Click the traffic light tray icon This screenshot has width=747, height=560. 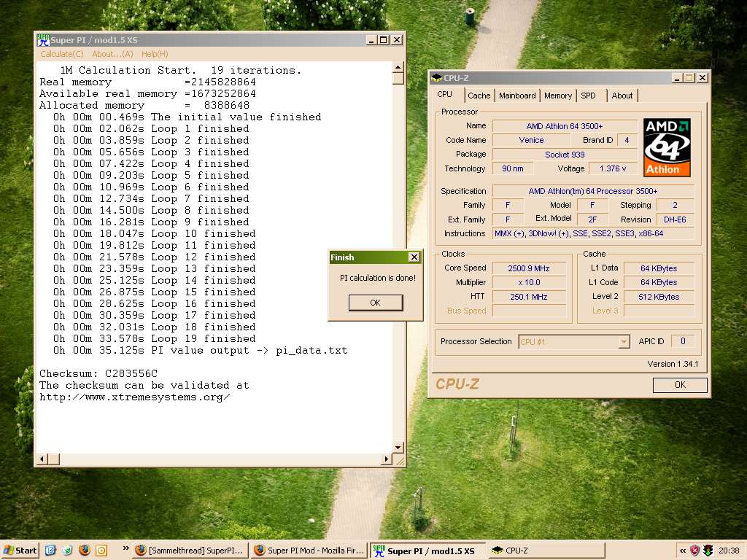pos(708,551)
